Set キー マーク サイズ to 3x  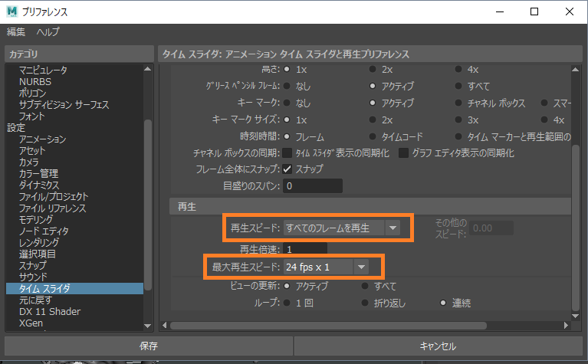point(458,120)
